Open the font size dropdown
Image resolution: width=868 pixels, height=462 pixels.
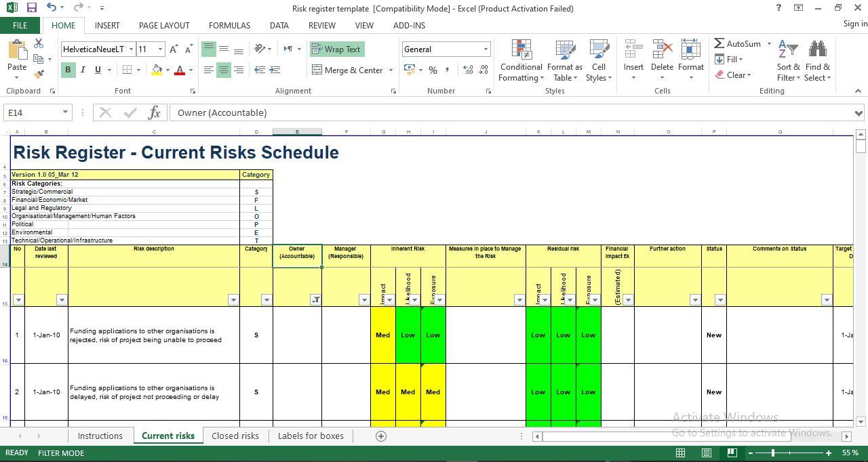[x=159, y=49]
